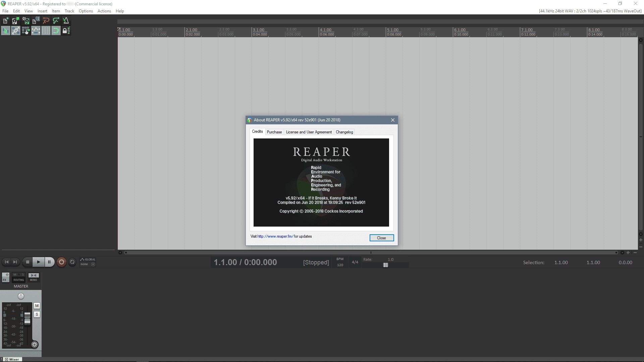This screenshot has height=362, width=644.
Task: Toggle Auto-crossfade toolbar icon
Action: 5,31
